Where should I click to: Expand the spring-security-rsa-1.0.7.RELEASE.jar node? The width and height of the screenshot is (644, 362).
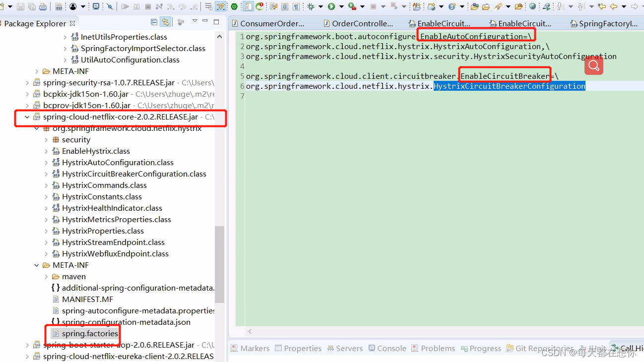click(x=27, y=83)
